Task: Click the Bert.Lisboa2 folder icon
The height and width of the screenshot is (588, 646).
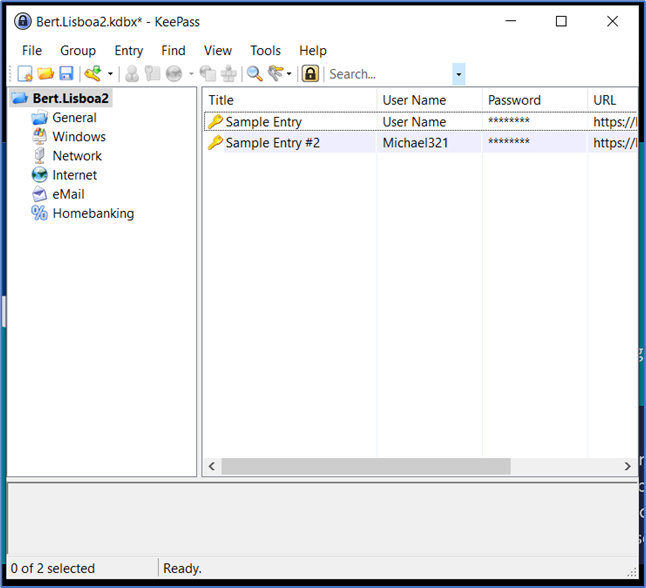Action: click(x=20, y=98)
